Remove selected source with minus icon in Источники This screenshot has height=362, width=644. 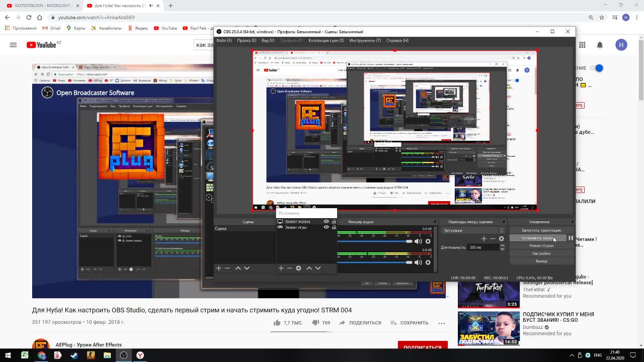click(289, 268)
